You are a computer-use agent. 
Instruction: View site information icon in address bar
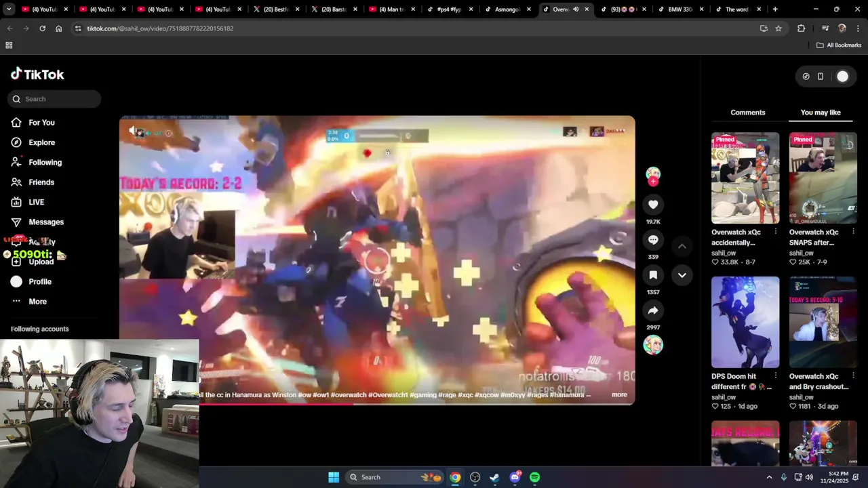tap(78, 28)
